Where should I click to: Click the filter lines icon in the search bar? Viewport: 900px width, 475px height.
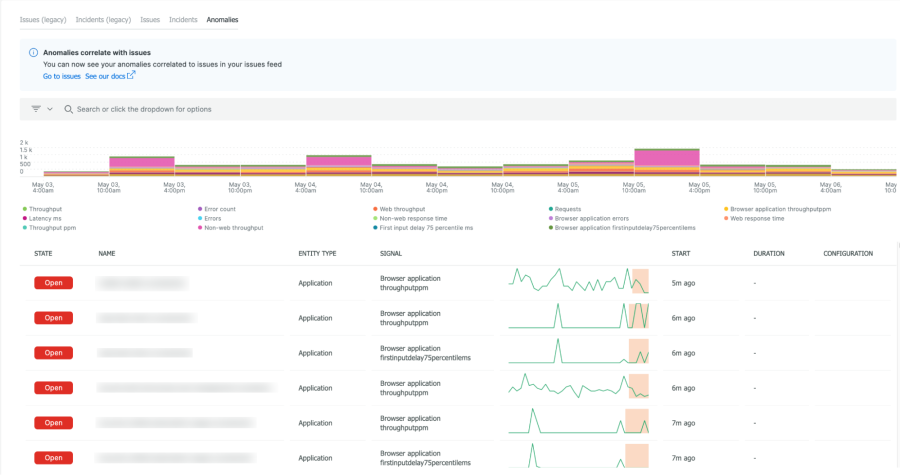(x=36, y=109)
